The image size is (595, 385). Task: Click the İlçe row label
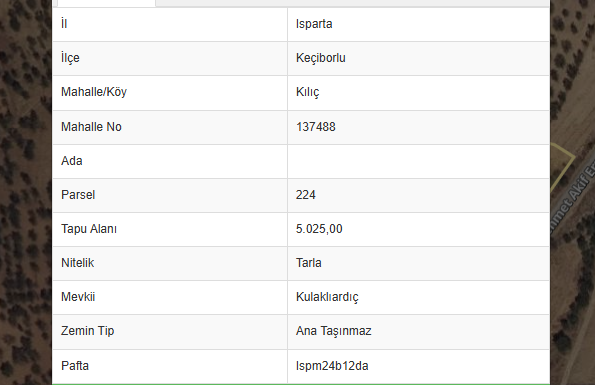[x=70, y=58]
